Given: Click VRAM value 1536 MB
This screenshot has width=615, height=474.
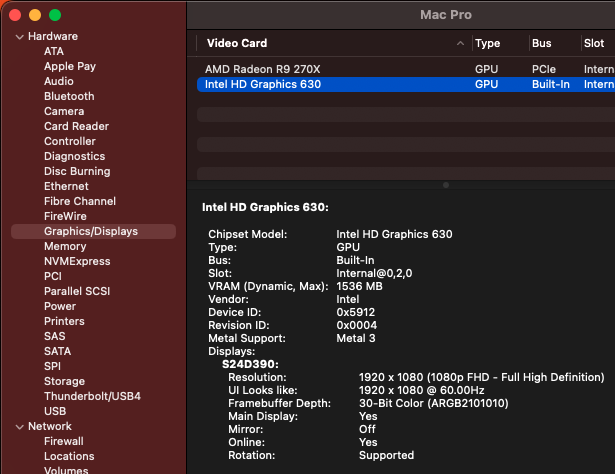Looking at the screenshot, I should (x=359, y=286).
